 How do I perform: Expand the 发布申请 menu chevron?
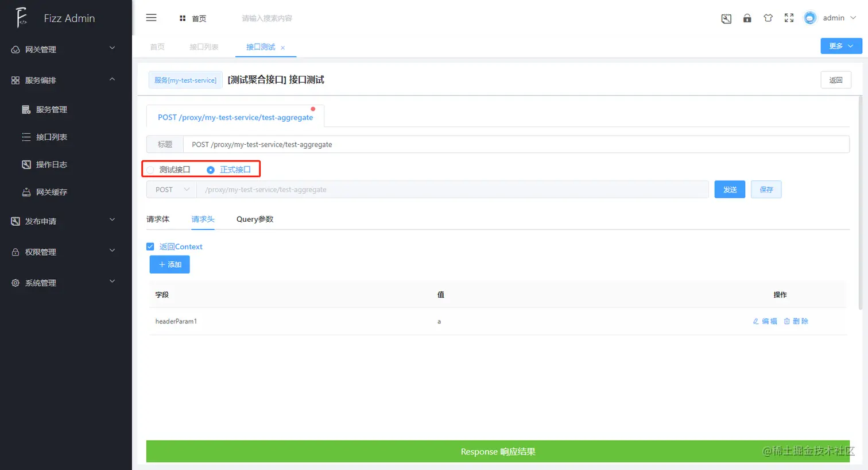click(x=113, y=219)
